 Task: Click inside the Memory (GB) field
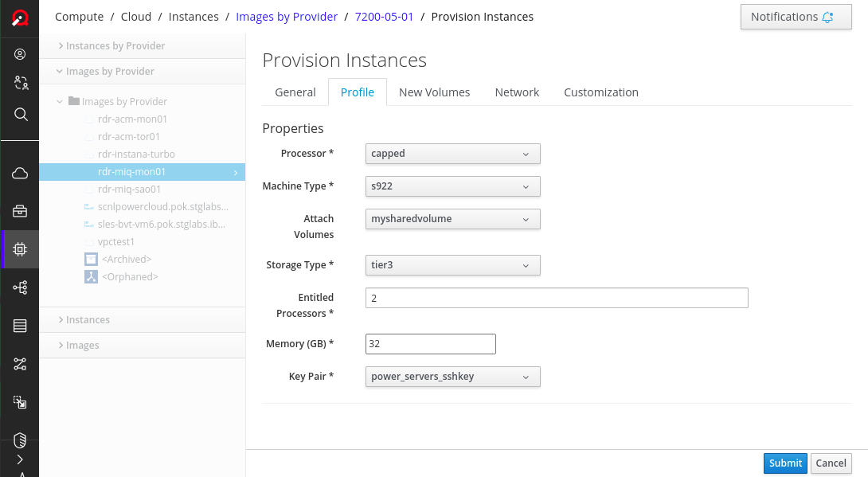pyautogui.click(x=430, y=343)
